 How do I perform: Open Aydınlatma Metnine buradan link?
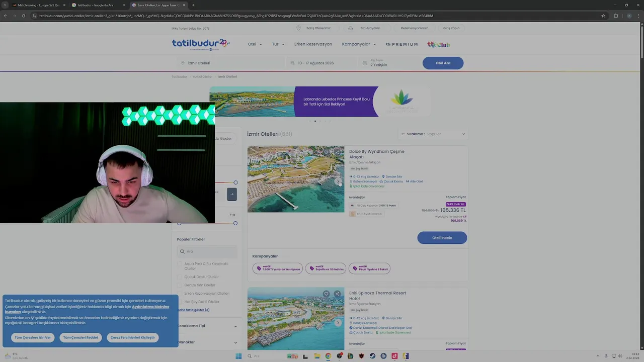coord(87,309)
